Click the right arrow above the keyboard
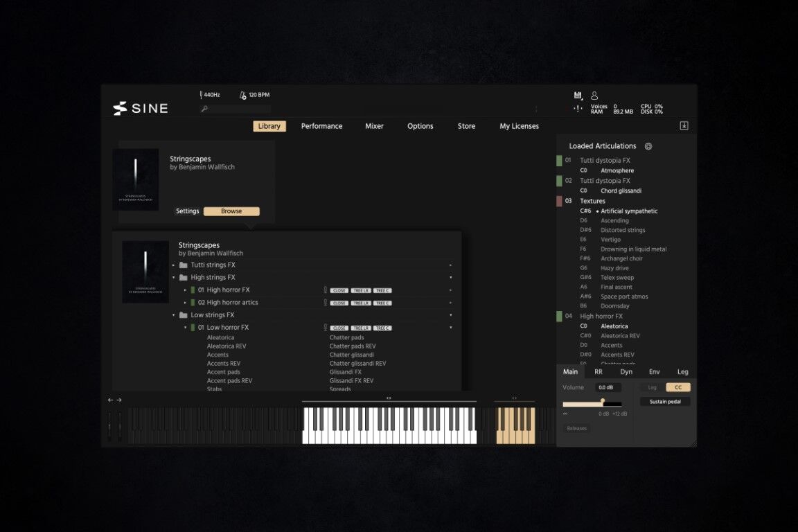798x532 pixels. [x=119, y=400]
